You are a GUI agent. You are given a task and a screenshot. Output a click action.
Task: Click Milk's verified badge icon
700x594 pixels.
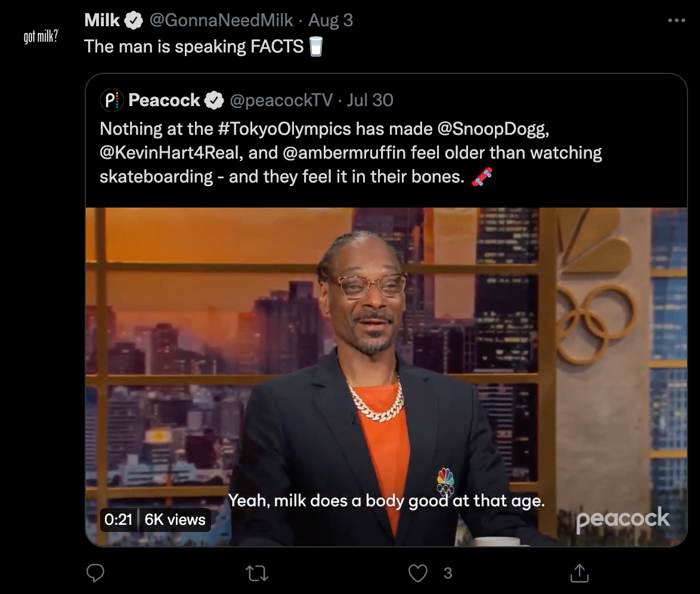(134, 20)
